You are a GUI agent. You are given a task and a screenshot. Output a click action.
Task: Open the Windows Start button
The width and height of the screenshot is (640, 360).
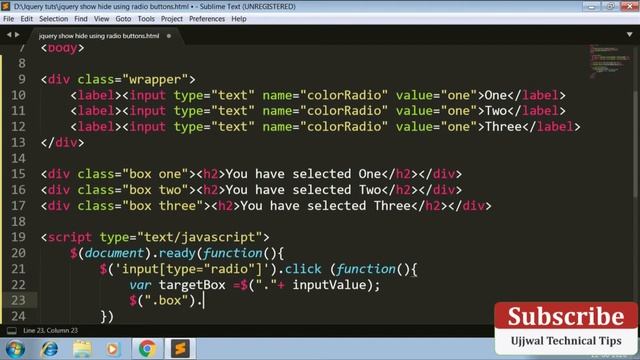coord(15,349)
